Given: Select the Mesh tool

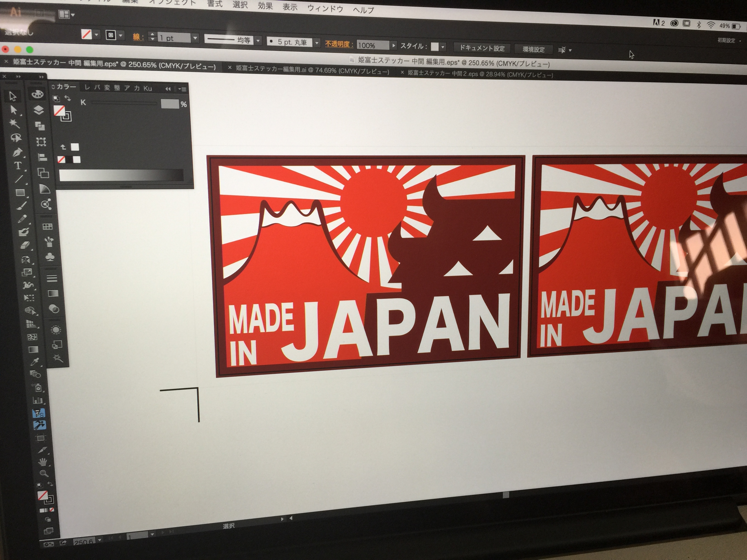Looking at the screenshot, I should tap(32, 337).
